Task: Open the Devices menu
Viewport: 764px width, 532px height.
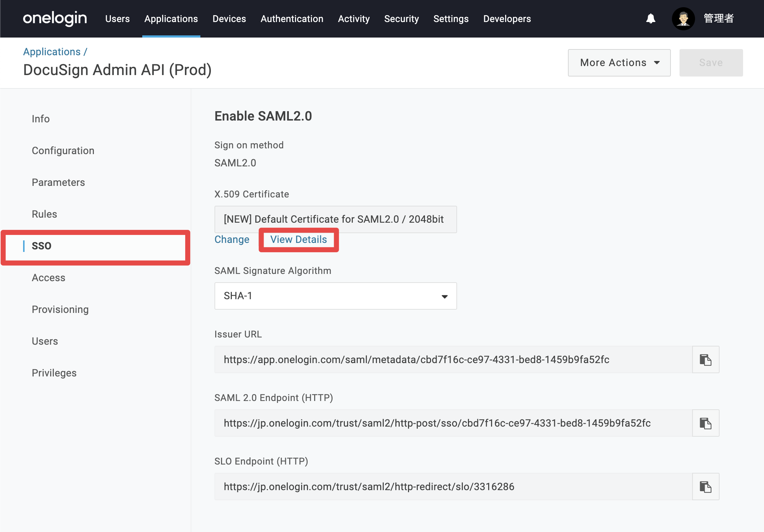Action: click(229, 19)
